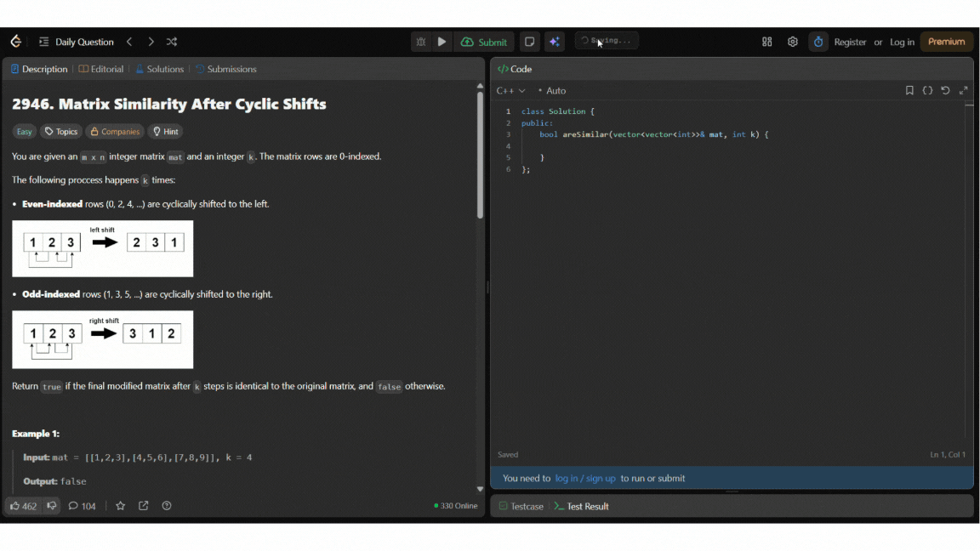This screenshot has height=551, width=980.
Task: Go to the previous question arrow
Action: tap(129, 42)
